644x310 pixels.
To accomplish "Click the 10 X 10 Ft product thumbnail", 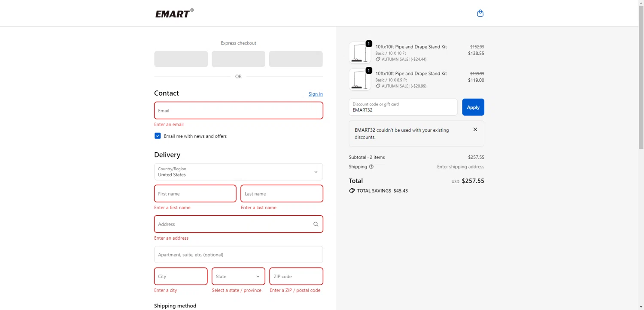I will pyautogui.click(x=360, y=53).
